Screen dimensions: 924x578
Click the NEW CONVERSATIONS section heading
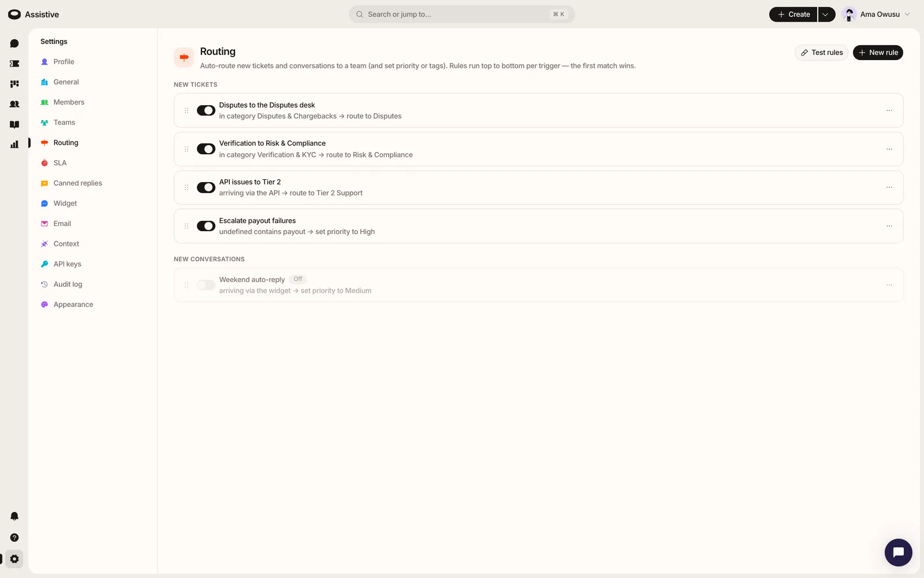209,259
